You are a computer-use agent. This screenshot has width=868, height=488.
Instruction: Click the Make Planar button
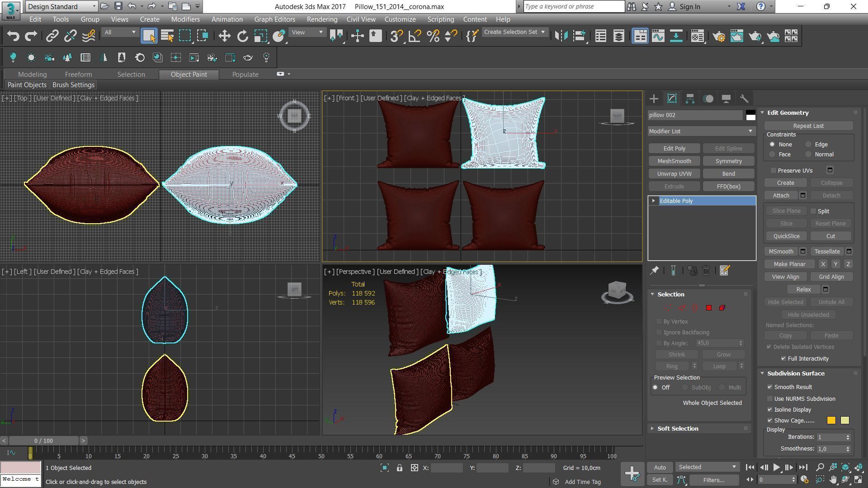[x=789, y=264]
